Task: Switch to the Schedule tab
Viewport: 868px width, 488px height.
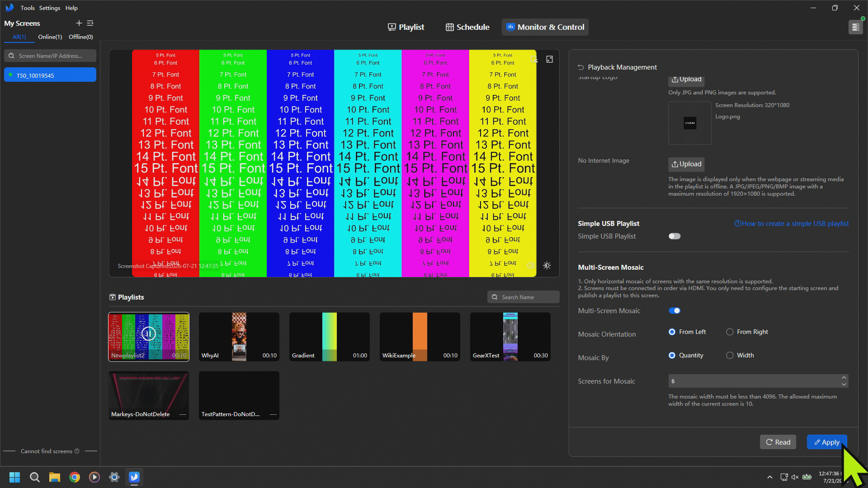Action: pyautogui.click(x=467, y=27)
